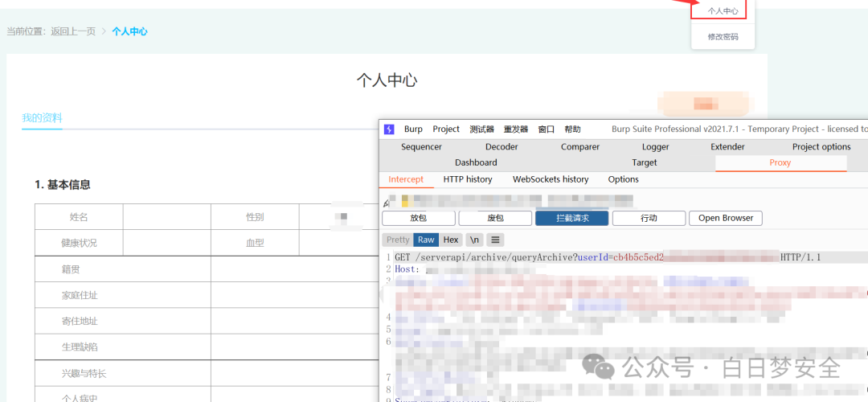
Task: Switch to Pretty view
Action: tap(398, 240)
